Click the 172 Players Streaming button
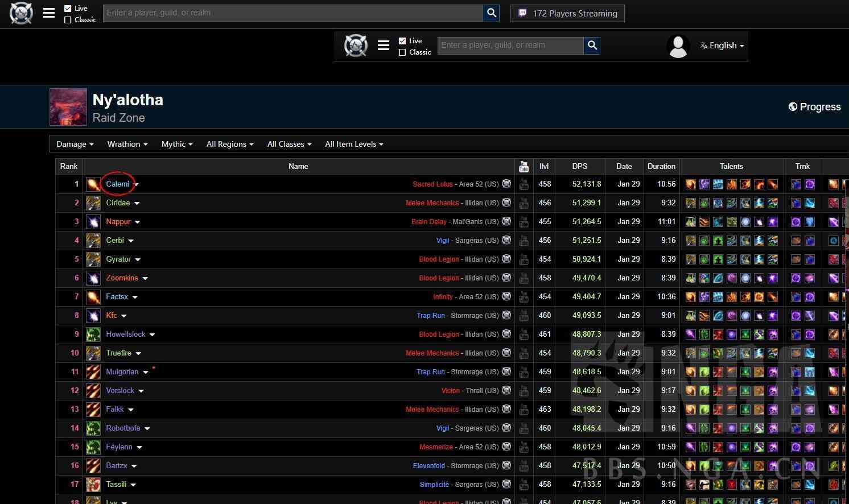Image resolution: width=849 pixels, height=504 pixels. click(x=567, y=13)
